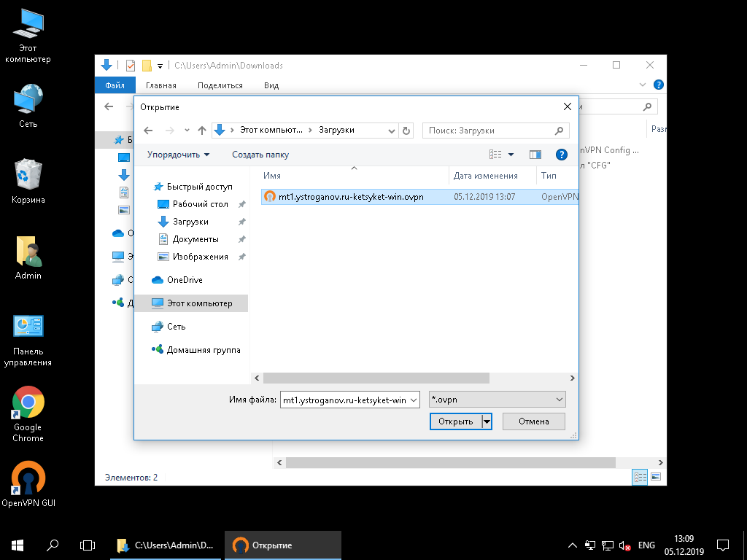The height and width of the screenshot is (560, 747).
Task: Open Главная ribbon tab
Action: 161,85
